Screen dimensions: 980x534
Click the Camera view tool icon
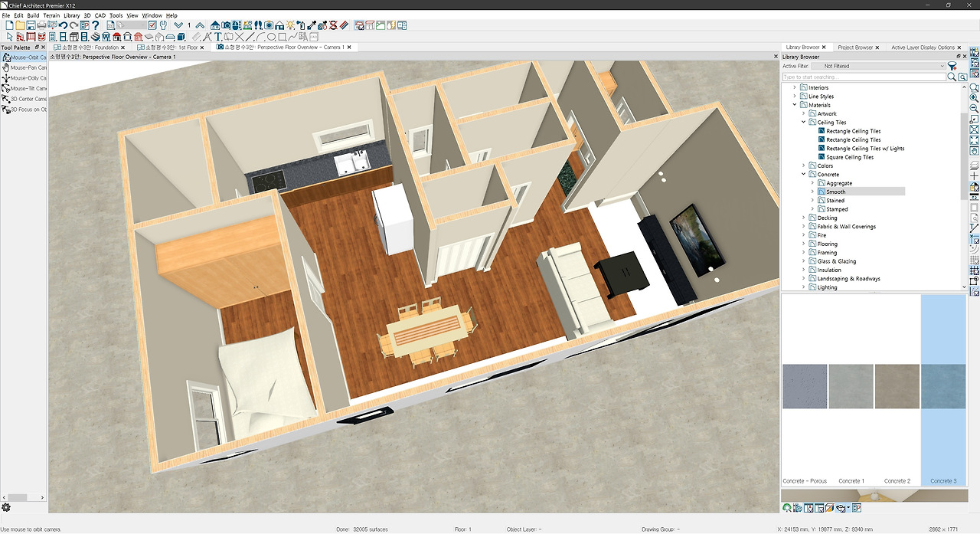tap(226, 25)
